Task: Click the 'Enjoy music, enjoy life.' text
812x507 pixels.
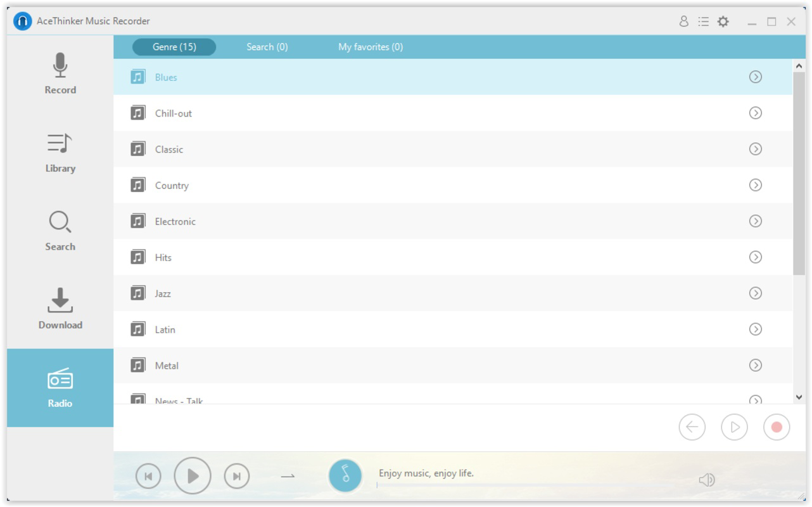Action: coord(426,473)
